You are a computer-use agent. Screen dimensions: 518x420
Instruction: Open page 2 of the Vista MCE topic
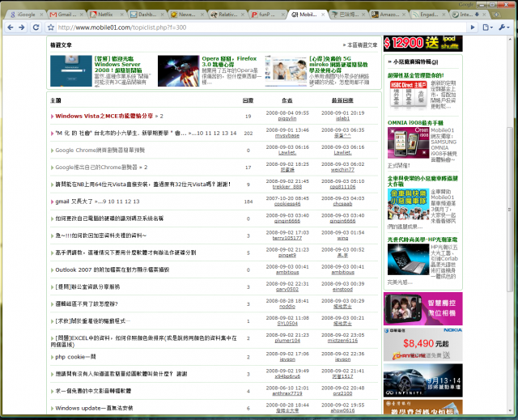click(x=161, y=117)
